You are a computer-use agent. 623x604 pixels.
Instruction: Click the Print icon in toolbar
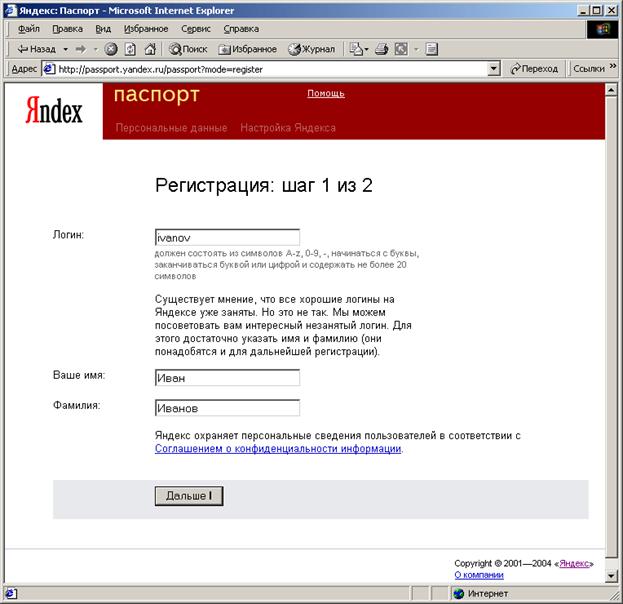pos(384,48)
